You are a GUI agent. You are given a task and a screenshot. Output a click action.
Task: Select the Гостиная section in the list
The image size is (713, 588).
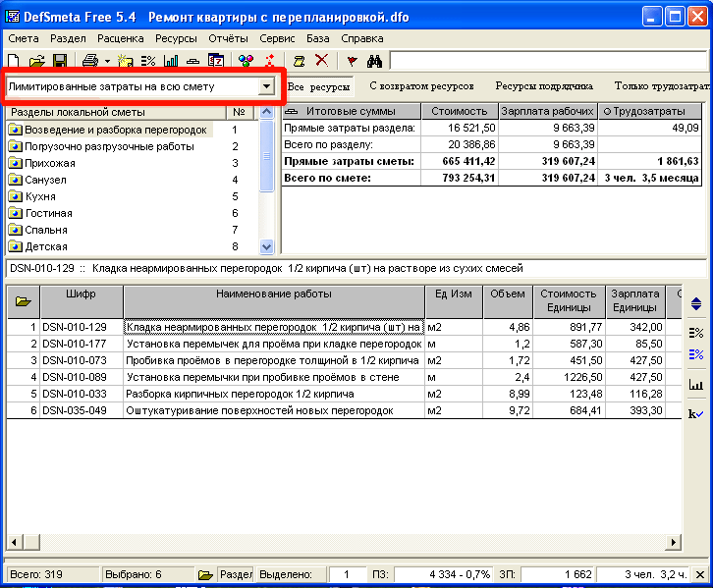tap(46, 213)
